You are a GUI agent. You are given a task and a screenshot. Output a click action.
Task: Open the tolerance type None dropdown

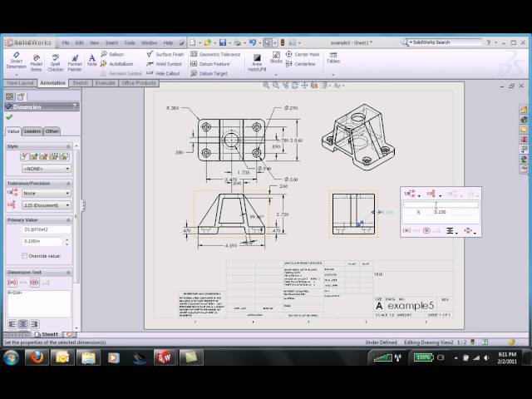tap(47, 193)
